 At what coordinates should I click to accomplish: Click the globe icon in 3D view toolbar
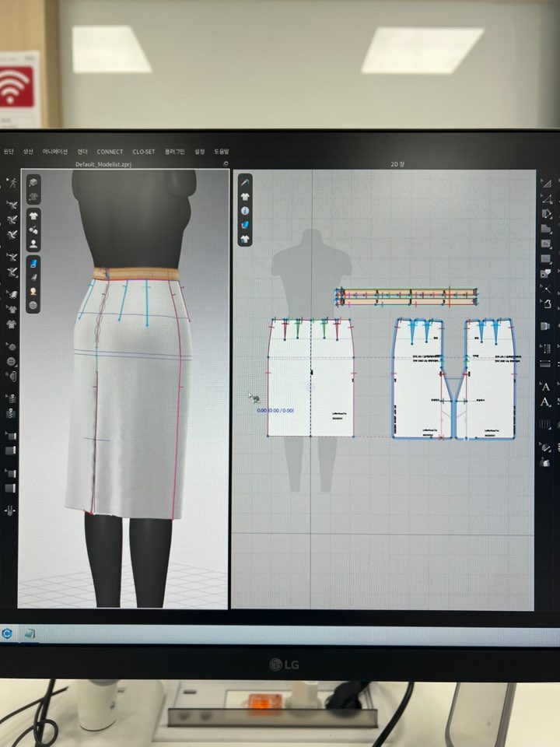[x=34, y=306]
